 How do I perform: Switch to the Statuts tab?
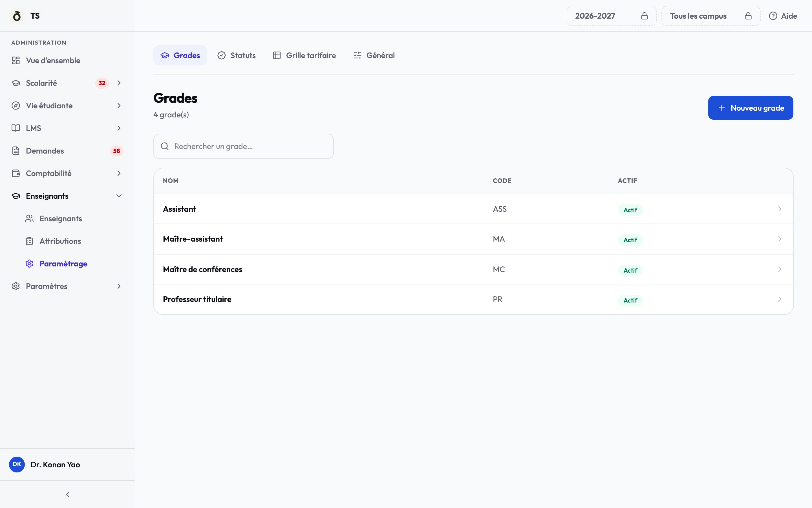[x=237, y=55]
